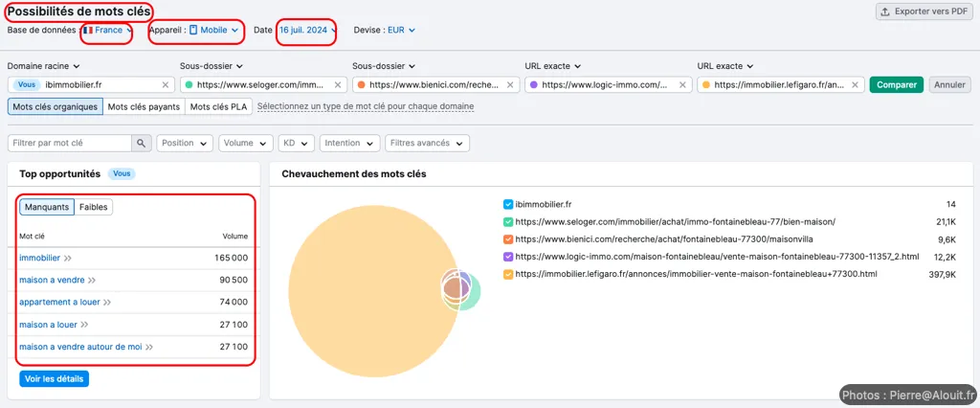The height and width of the screenshot is (408, 980).
Task: Click the France flag icon in database selector
Action: [x=88, y=30]
